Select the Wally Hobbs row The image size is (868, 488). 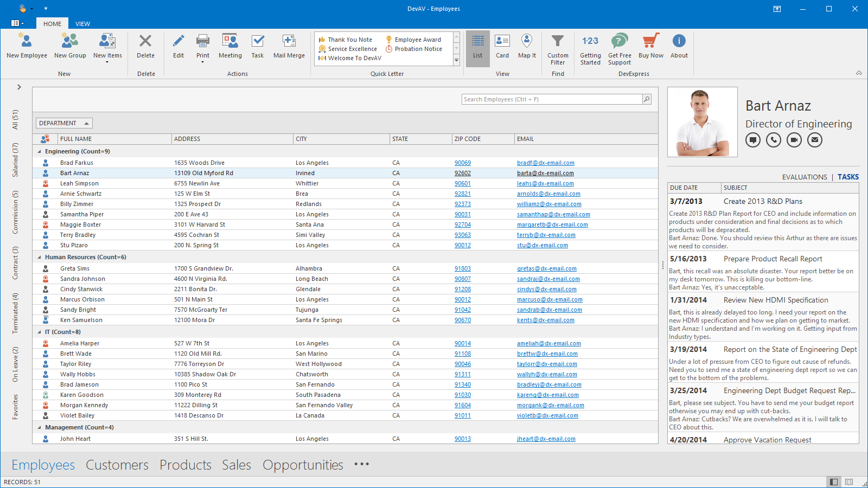345,374
